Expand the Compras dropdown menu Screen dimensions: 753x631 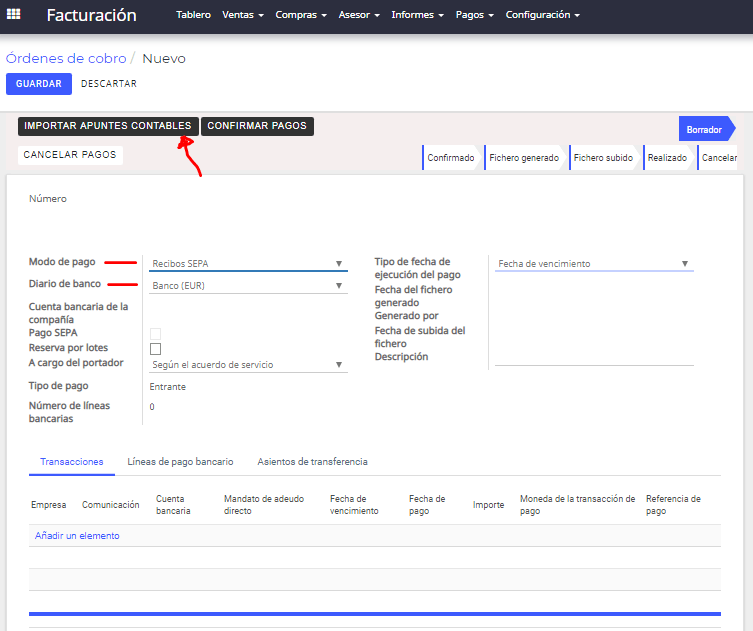[x=301, y=15]
